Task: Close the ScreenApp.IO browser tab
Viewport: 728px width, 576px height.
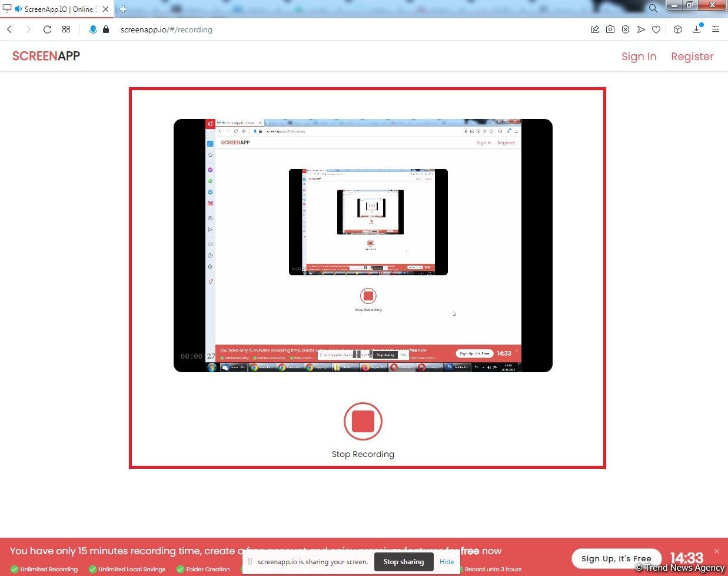Action: click(106, 9)
